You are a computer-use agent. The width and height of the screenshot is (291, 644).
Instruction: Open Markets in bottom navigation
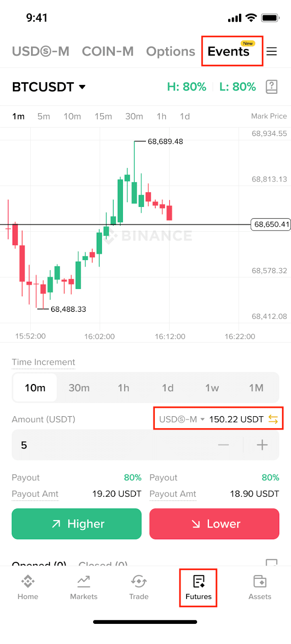[84, 588]
